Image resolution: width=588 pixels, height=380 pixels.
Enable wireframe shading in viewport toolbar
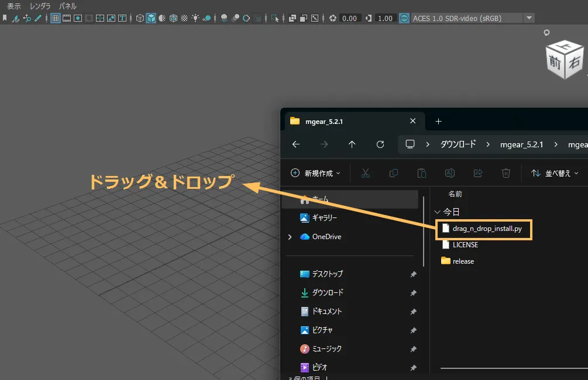[140, 18]
